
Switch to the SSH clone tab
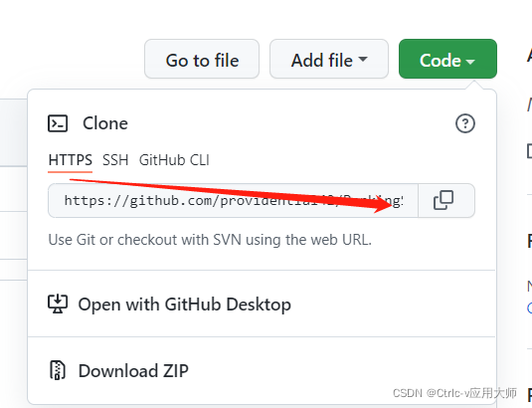click(x=115, y=160)
